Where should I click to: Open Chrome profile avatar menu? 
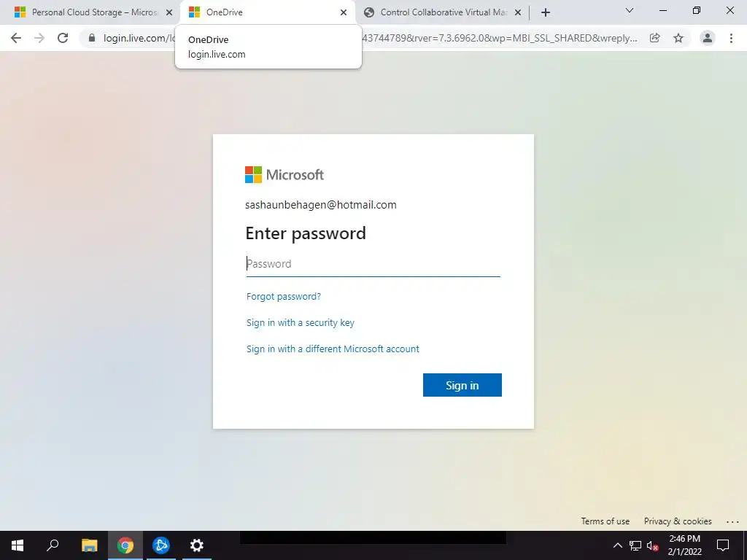[708, 38]
